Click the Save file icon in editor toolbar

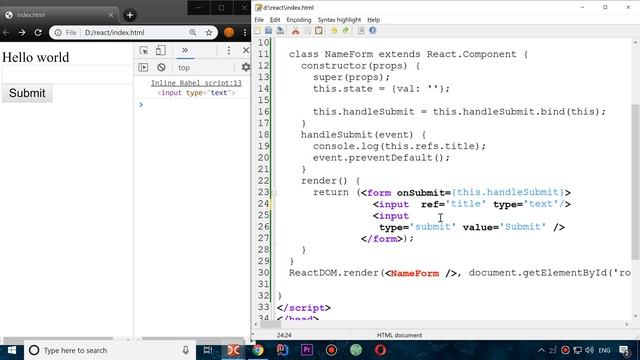269,31
